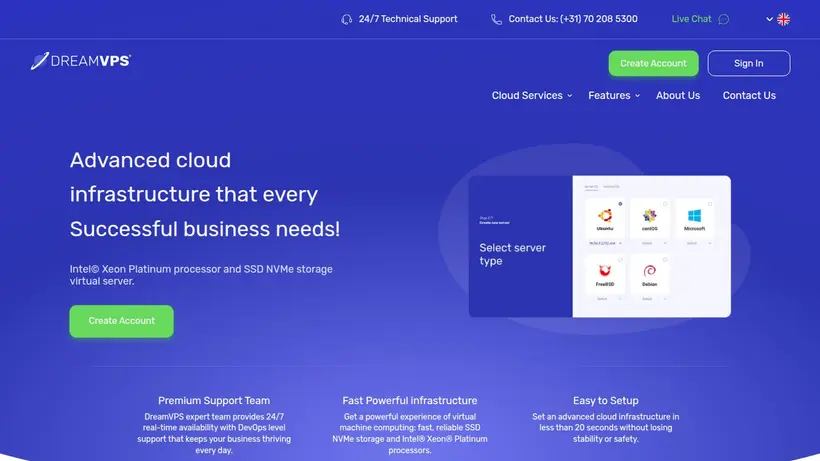
Task: Open the Live Chat link
Action: click(691, 19)
